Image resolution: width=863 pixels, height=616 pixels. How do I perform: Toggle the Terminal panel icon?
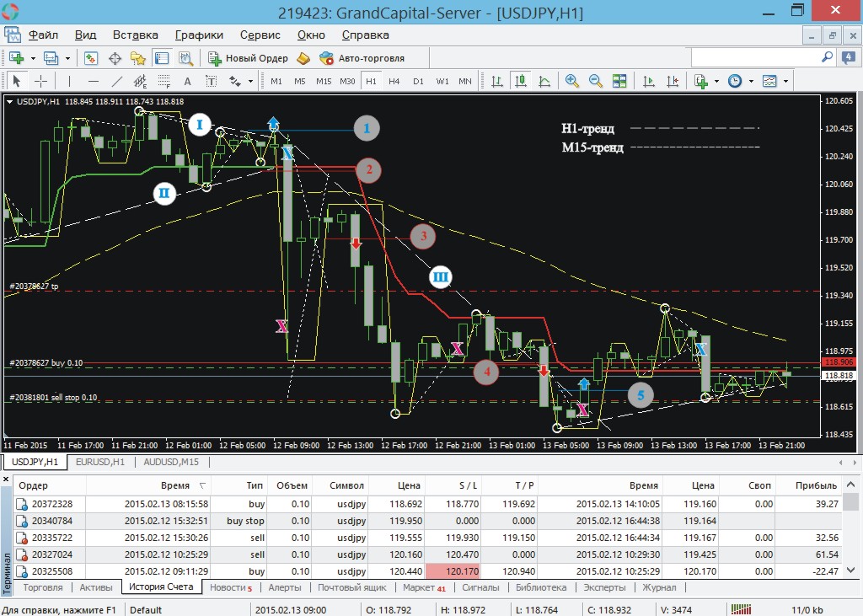pyautogui.click(x=162, y=58)
